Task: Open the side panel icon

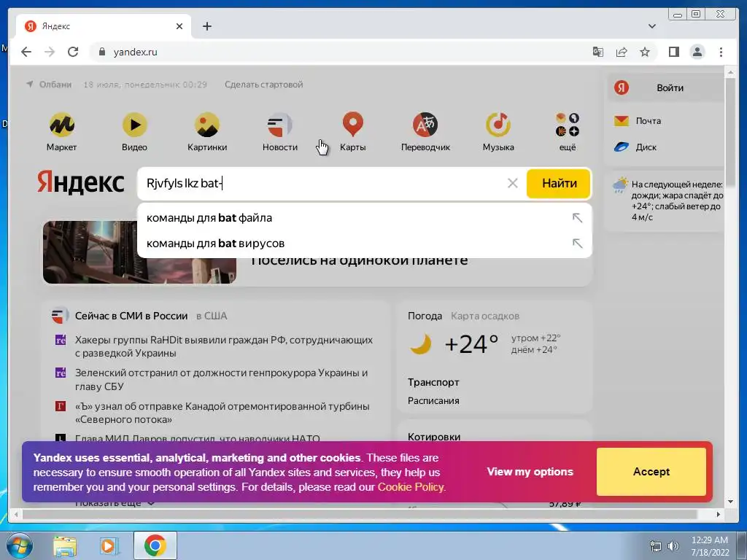Action: click(673, 52)
